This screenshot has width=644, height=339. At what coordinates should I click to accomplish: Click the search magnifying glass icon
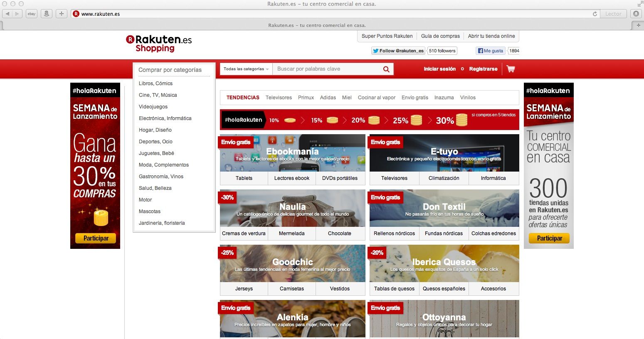pyautogui.click(x=386, y=69)
